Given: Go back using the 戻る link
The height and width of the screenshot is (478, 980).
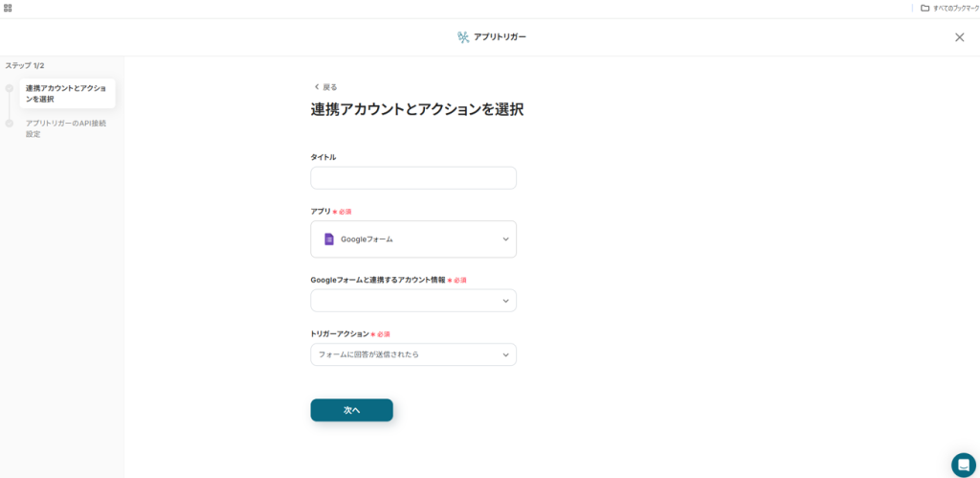Looking at the screenshot, I should (325, 87).
